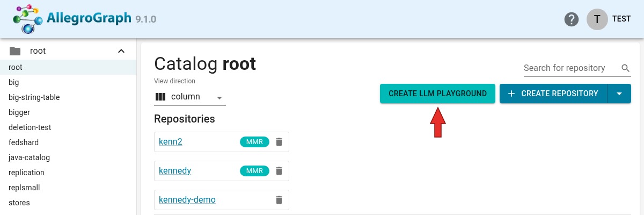Select the big-string-table catalog
The width and height of the screenshot is (644, 215).
click(68, 97)
